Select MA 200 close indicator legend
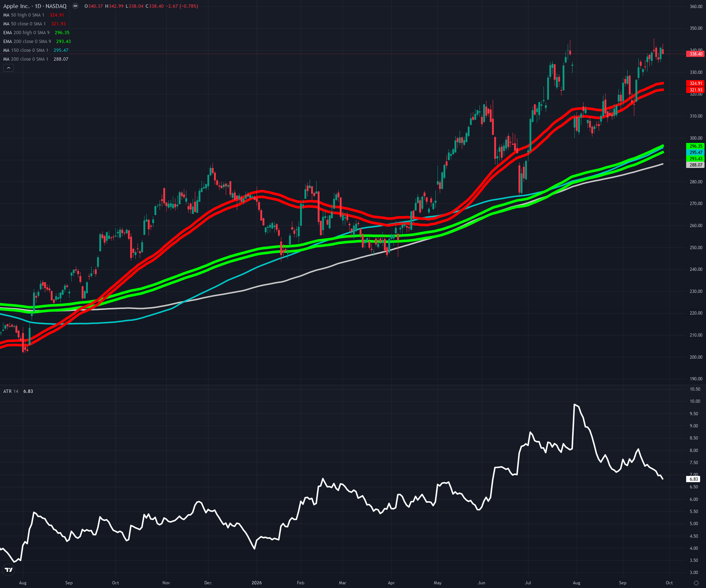Screen dimensions: 706x588 36,59
